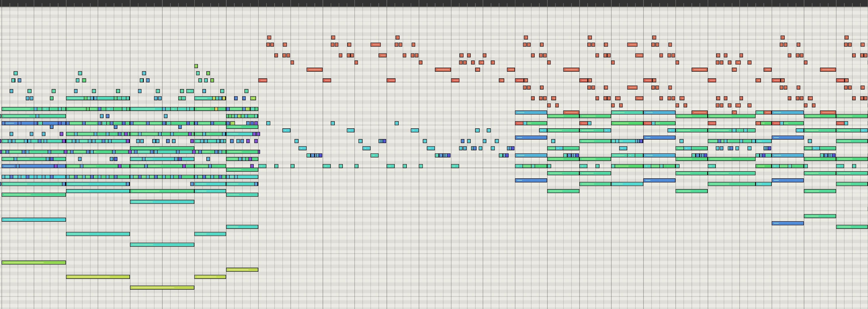868x309 pixels.
Task: Click the highest small green note in left section
Action: (x=196, y=66)
